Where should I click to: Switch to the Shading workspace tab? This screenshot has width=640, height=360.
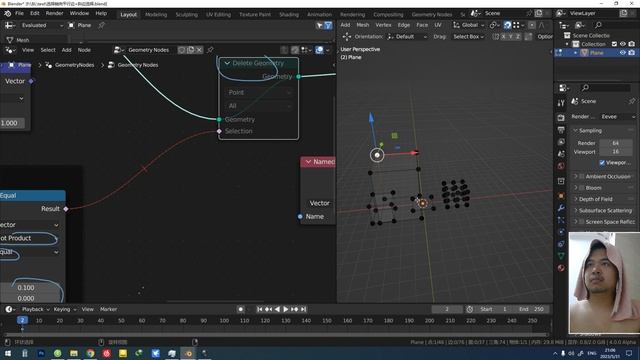pyautogui.click(x=289, y=14)
